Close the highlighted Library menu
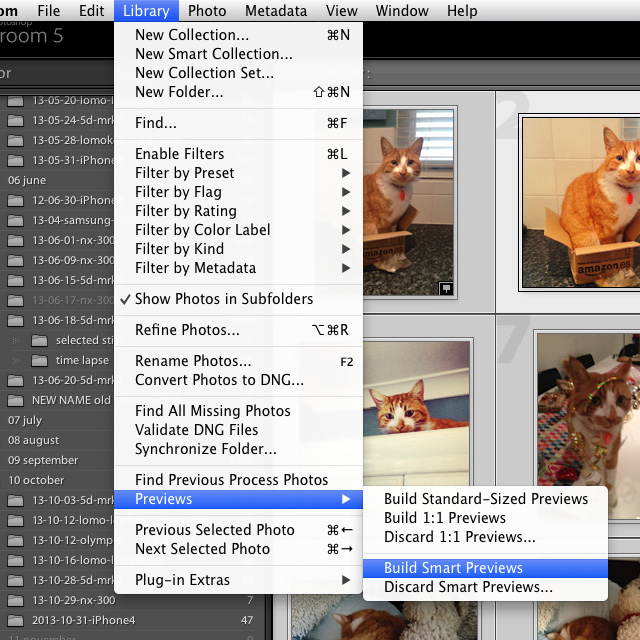This screenshot has width=640, height=640. pyautogui.click(x=146, y=11)
